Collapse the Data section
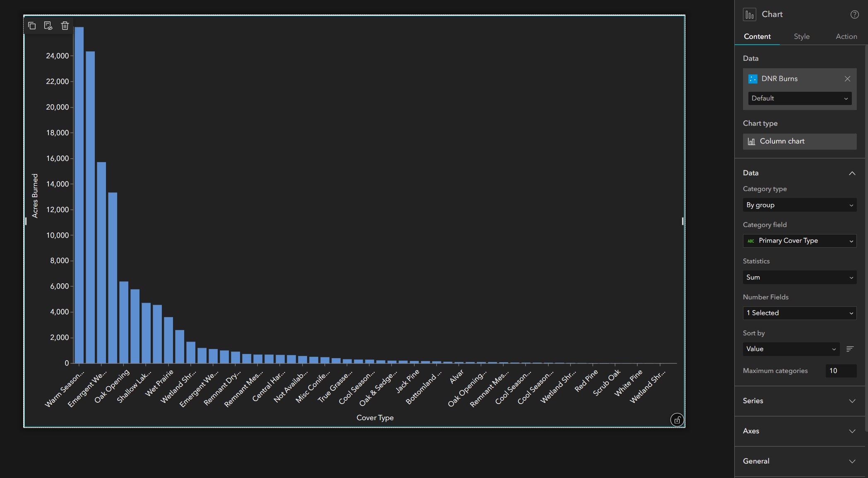The image size is (868, 478). 852,173
